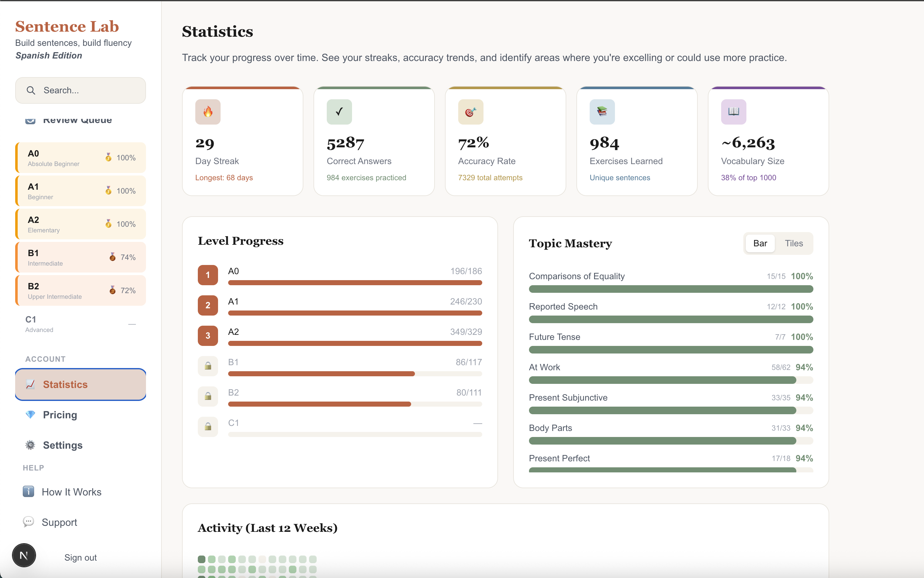Click the At Work mastery bar
Screen dimensions: 924x578
(671, 380)
